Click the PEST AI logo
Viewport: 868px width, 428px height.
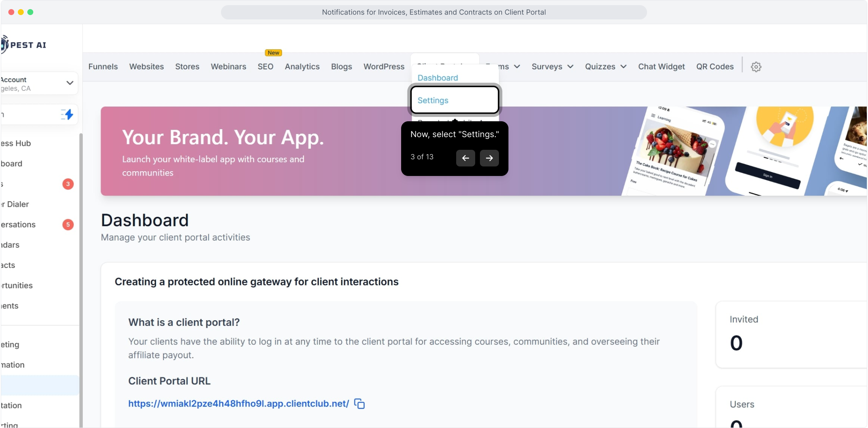(x=24, y=45)
